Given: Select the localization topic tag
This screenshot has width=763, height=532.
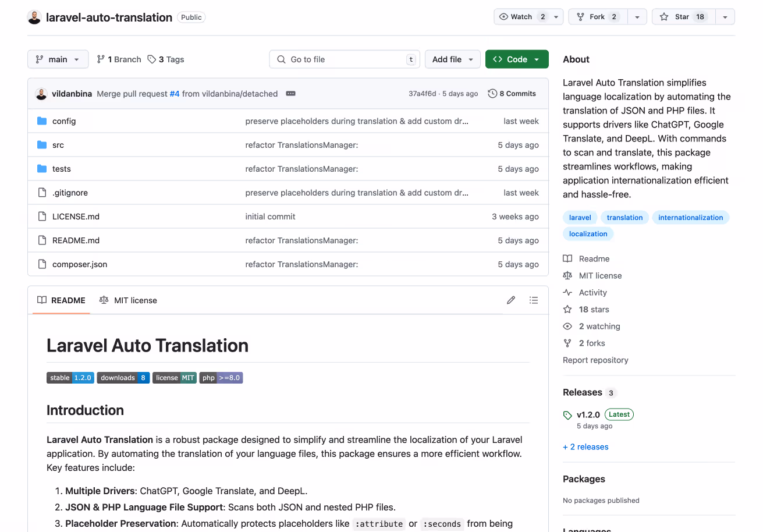Looking at the screenshot, I should coord(588,234).
